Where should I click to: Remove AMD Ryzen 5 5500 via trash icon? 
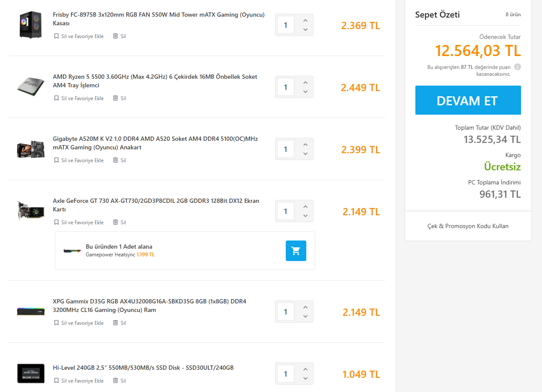tap(115, 98)
